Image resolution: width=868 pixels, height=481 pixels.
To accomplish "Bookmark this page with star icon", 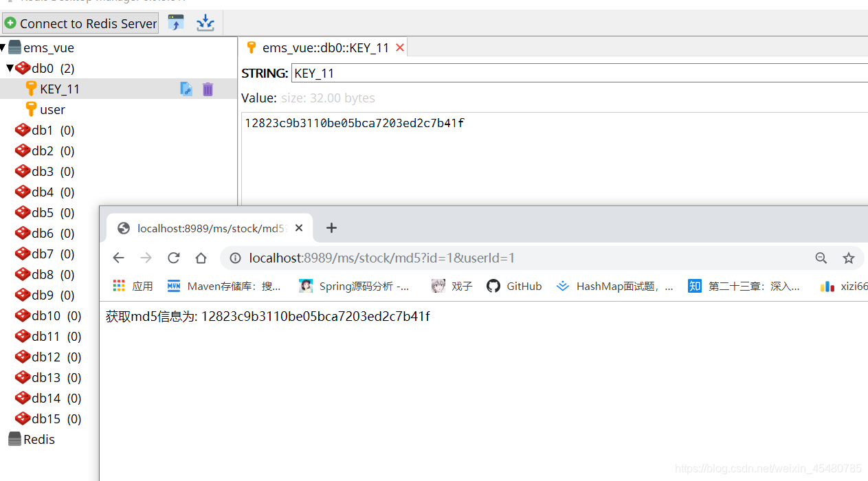I will [x=849, y=258].
